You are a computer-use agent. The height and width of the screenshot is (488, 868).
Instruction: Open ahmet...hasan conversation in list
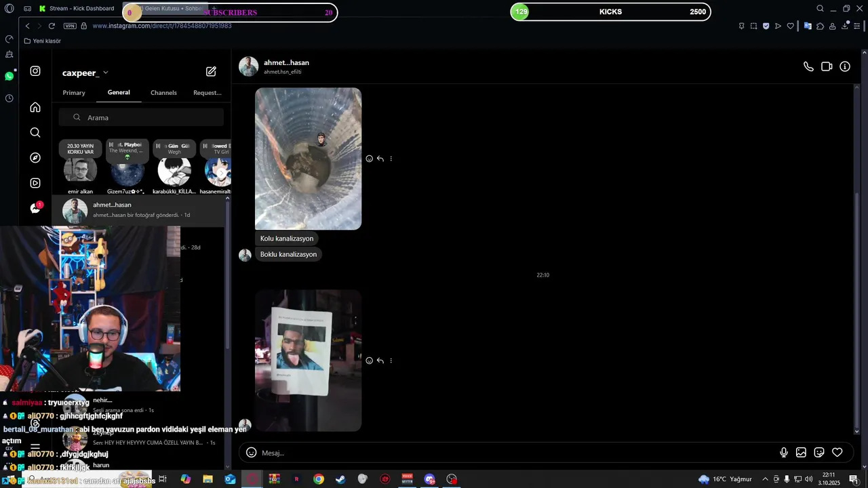click(x=138, y=210)
